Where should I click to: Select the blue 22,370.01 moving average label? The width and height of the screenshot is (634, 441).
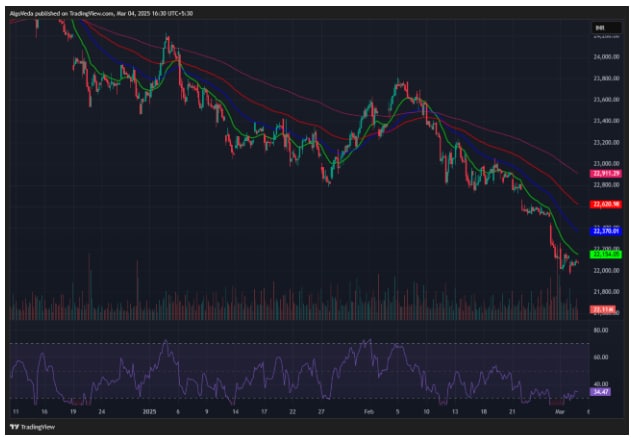605,231
